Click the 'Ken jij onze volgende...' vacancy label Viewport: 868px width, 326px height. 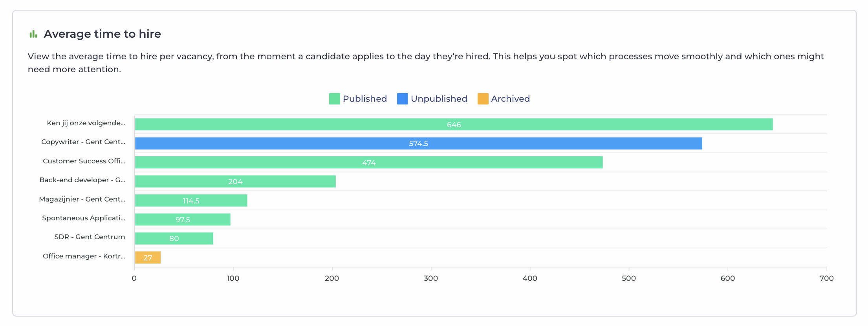86,123
